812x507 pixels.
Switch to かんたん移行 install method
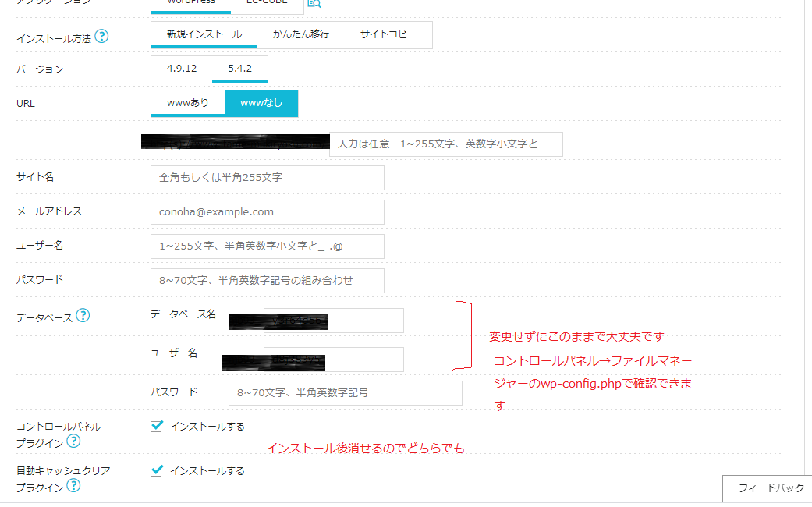click(300, 35)
